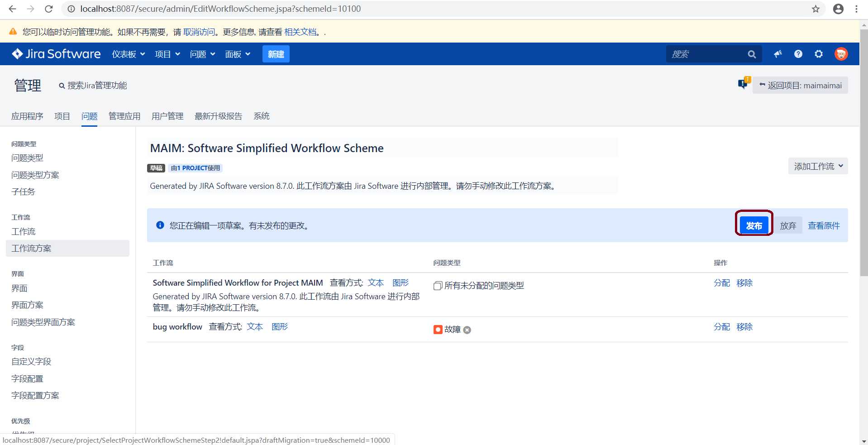868x445 pixels.
Task: Open the 相关文档 link
Action: (x=300, y=32)
